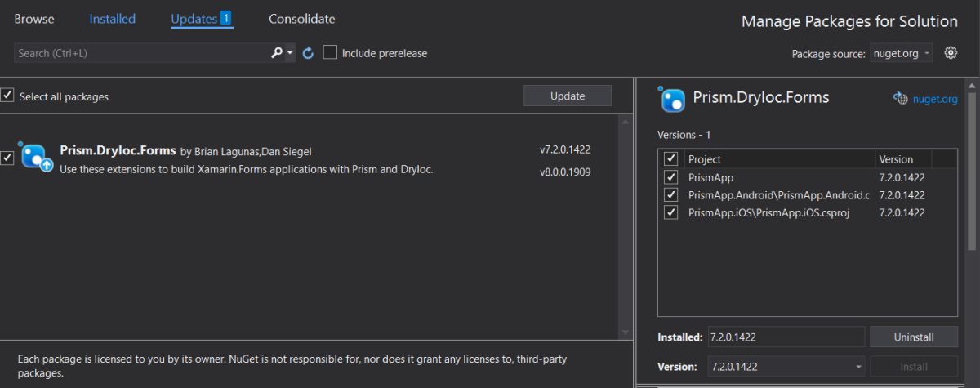Uncheck the PrismApp.Android project checkbox
The height and width of the screenshot is (388, 980).
[671, 195]
